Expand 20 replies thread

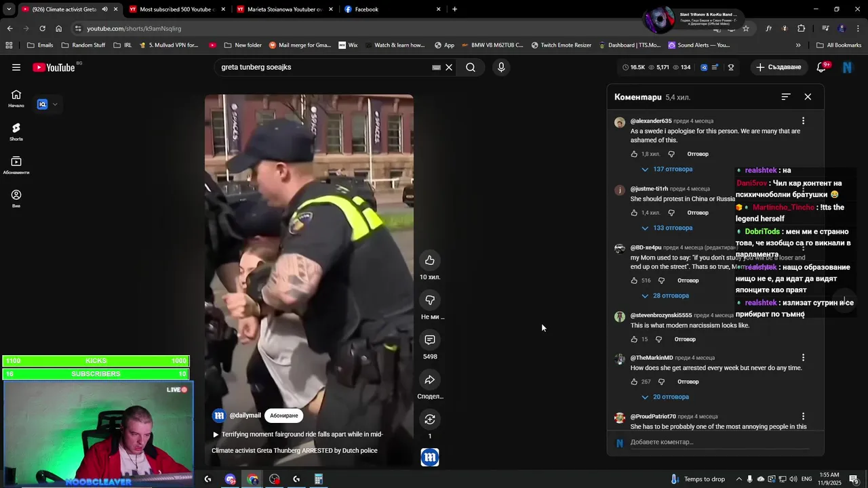pyautogui.click(x=665, y=397)
